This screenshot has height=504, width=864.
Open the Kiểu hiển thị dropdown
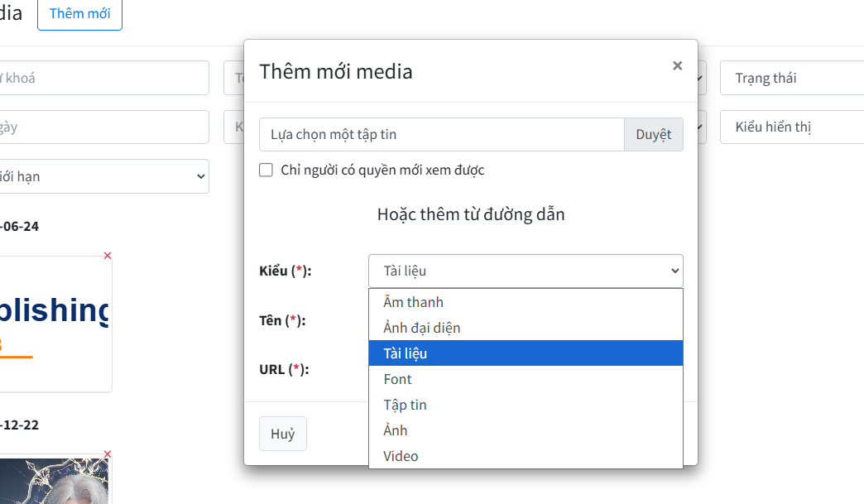pos(792,127)
